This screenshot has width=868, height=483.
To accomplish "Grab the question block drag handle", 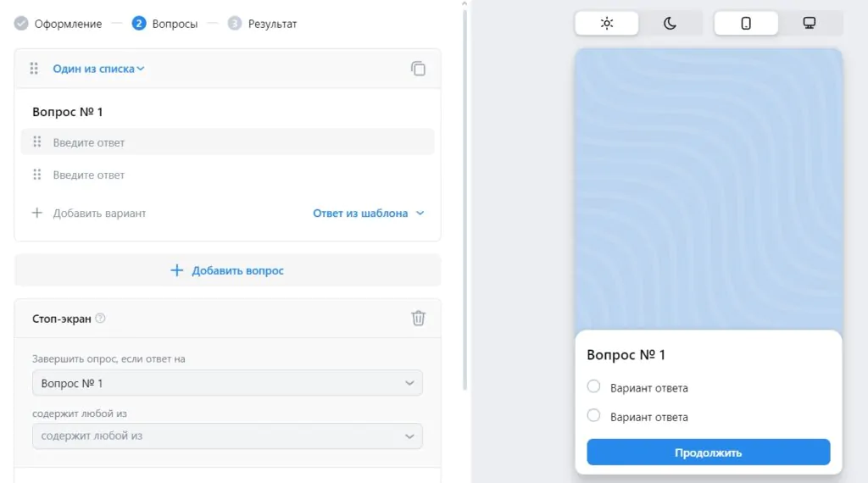I will (x=34, y=69).
